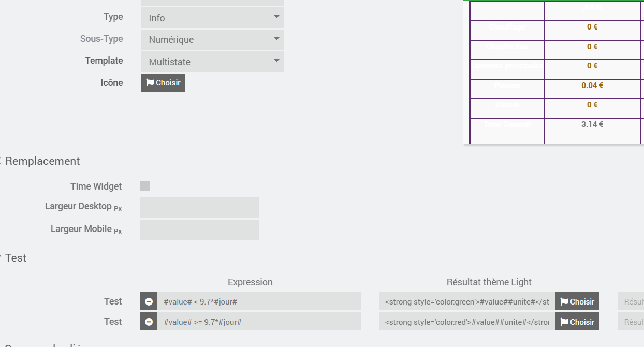This screenshot has height=347, width=644.
Task: Click the 3.14 € total value cell
Action: click(592, 124)
